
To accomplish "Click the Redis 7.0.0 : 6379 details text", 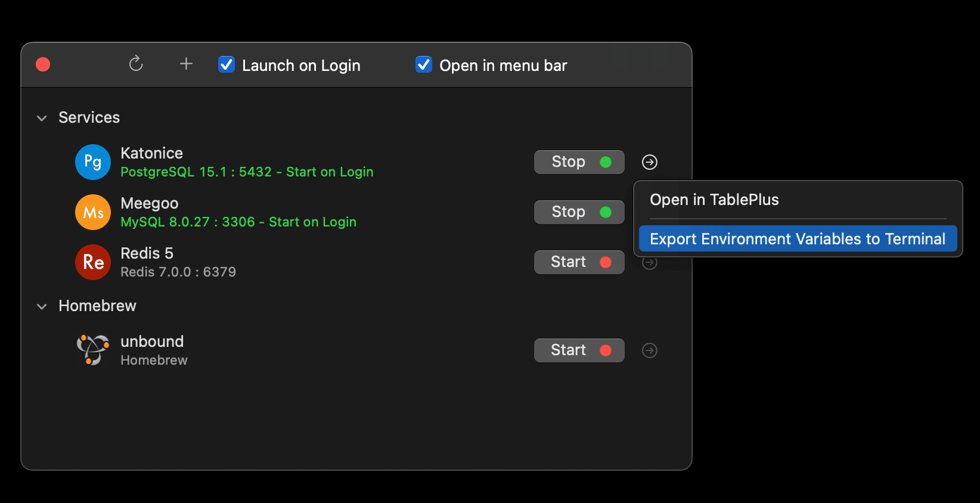I will click(x=178, y=272).
